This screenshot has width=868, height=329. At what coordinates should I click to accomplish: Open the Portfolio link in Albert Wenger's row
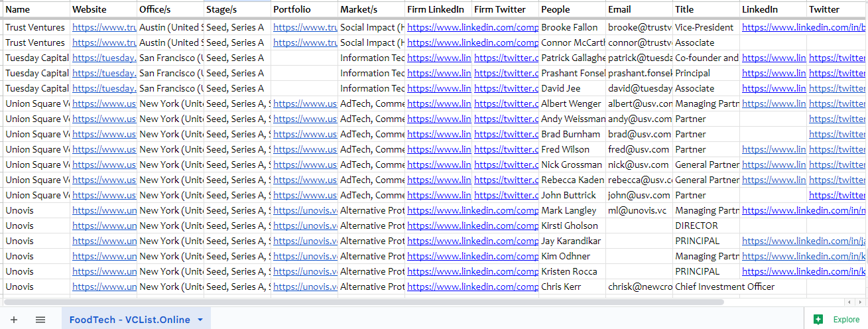coord(305,103)
